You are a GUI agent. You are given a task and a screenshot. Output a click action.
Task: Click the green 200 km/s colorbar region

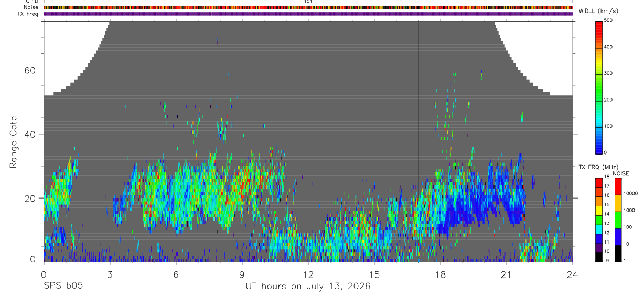[599, 100]
